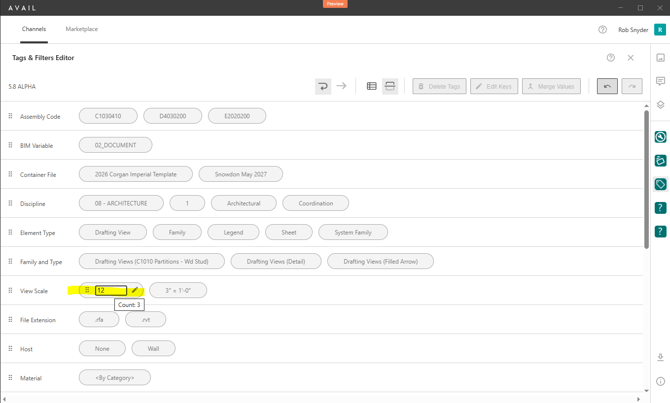Open the layers icon in right sidebar

point(660,105)
